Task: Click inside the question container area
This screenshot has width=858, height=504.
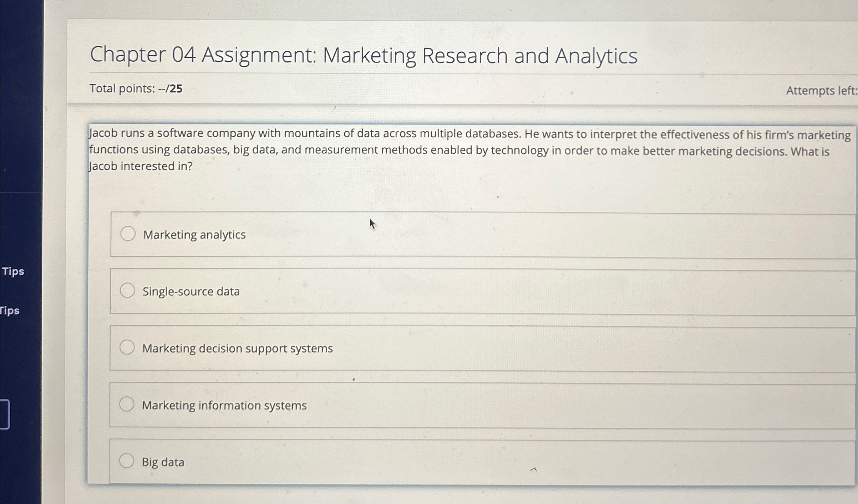Action: [464, 196]
